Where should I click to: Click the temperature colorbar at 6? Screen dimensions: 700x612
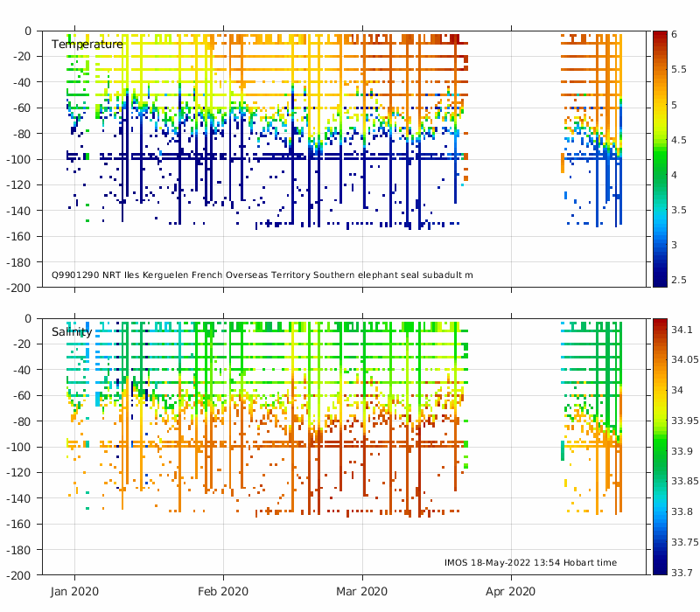660,34
